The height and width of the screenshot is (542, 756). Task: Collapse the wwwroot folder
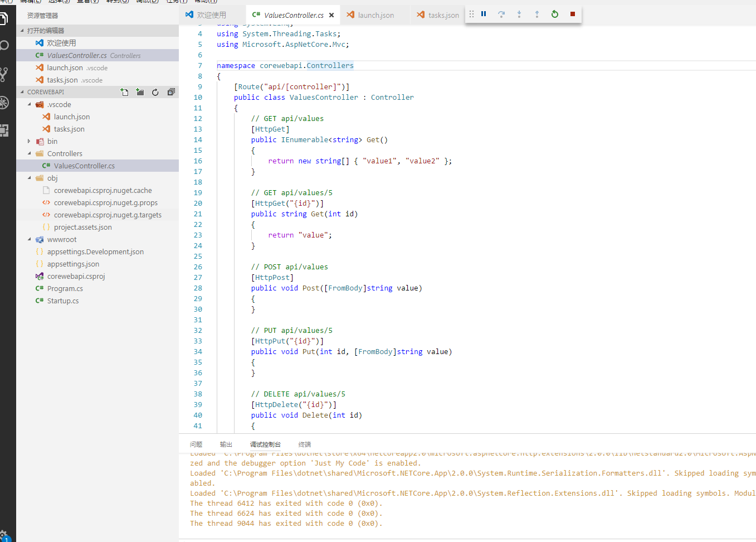[97, 239]
